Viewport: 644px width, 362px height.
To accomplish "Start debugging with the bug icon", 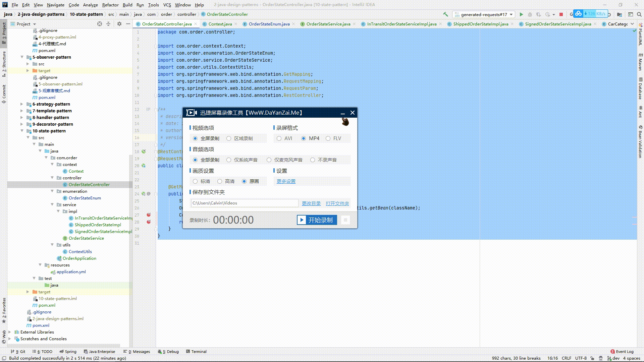I will (530, 14).
